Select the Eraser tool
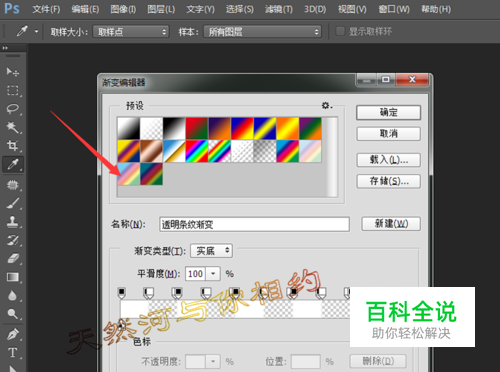The image size is (500, 372). pos(13,258)
